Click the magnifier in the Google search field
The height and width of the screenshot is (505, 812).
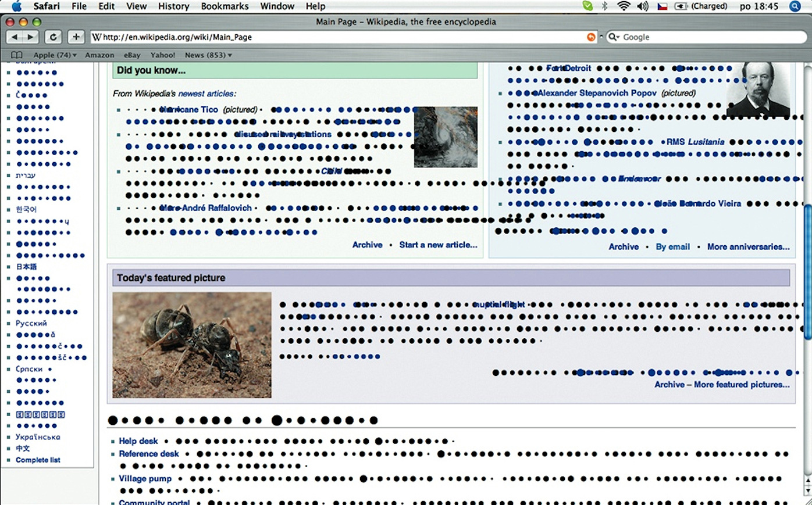613,37
